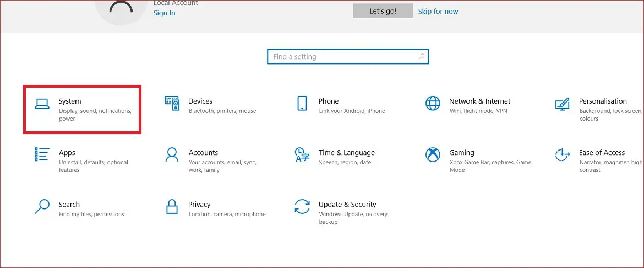Screen dimensions: 644x268
Task: Select the Gaming heading text
Action: click(x=462, y=153)
